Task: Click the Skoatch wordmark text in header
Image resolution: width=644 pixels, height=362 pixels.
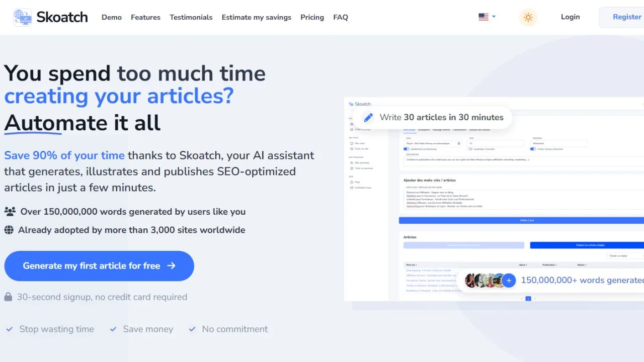Action: point(62,17)
